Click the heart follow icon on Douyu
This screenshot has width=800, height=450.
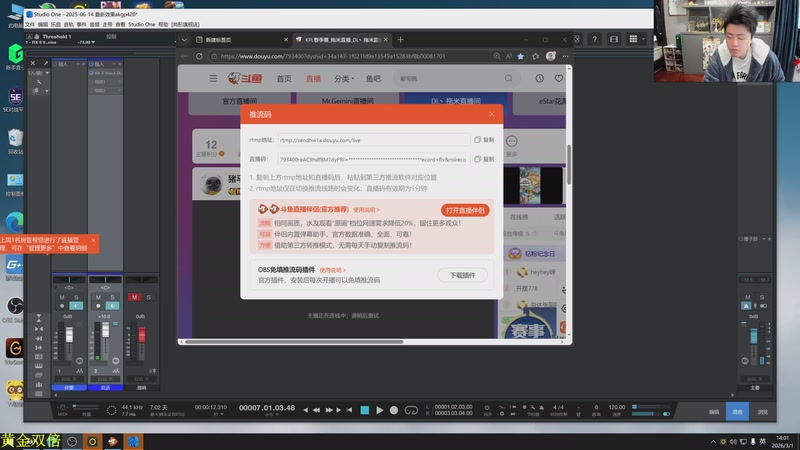[x=559, y=79]
